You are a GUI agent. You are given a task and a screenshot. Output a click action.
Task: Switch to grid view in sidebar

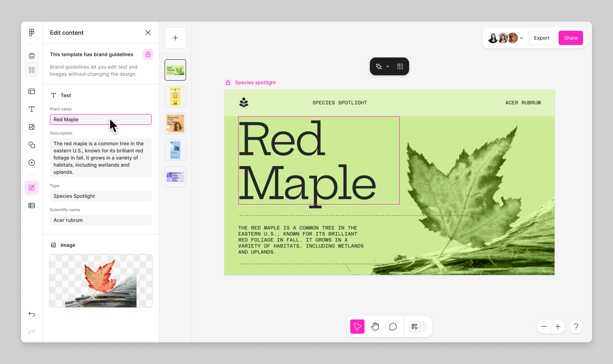[32, 70]
